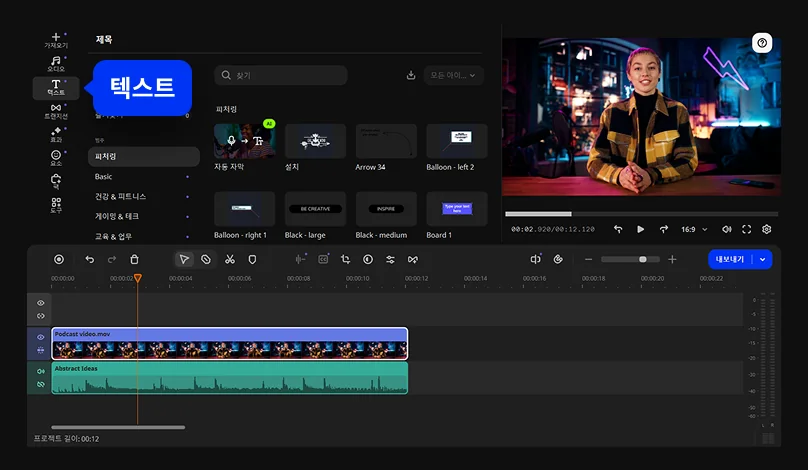Open the 16:9 aspect ratio dropdown
Screen dimensions: 808x470
click(x=694, y=229)
